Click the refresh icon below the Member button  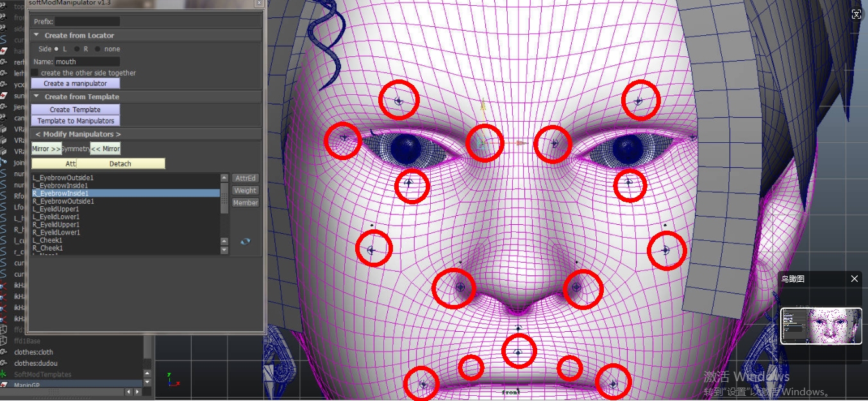click(245, 241)
